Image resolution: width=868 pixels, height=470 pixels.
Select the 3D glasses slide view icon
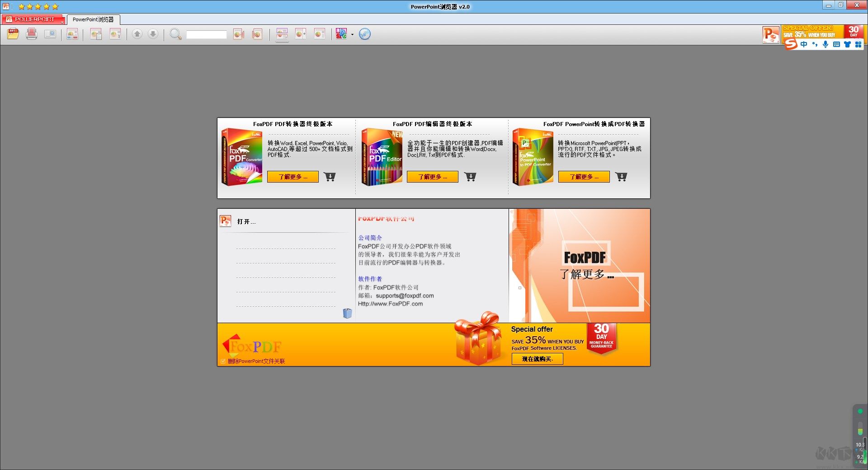coord(72,34)
